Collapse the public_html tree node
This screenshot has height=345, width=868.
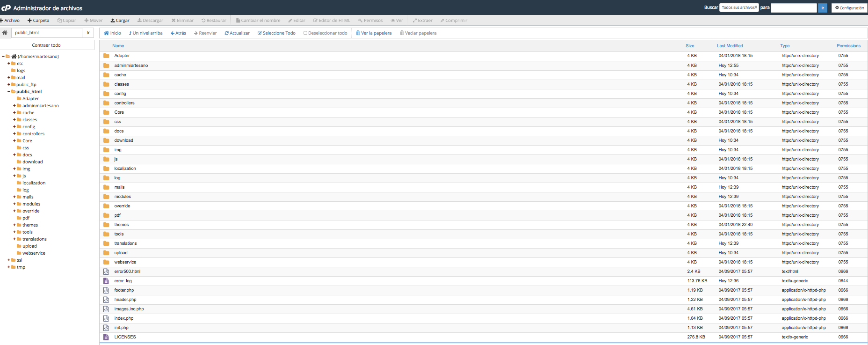[x=8, y=92]
